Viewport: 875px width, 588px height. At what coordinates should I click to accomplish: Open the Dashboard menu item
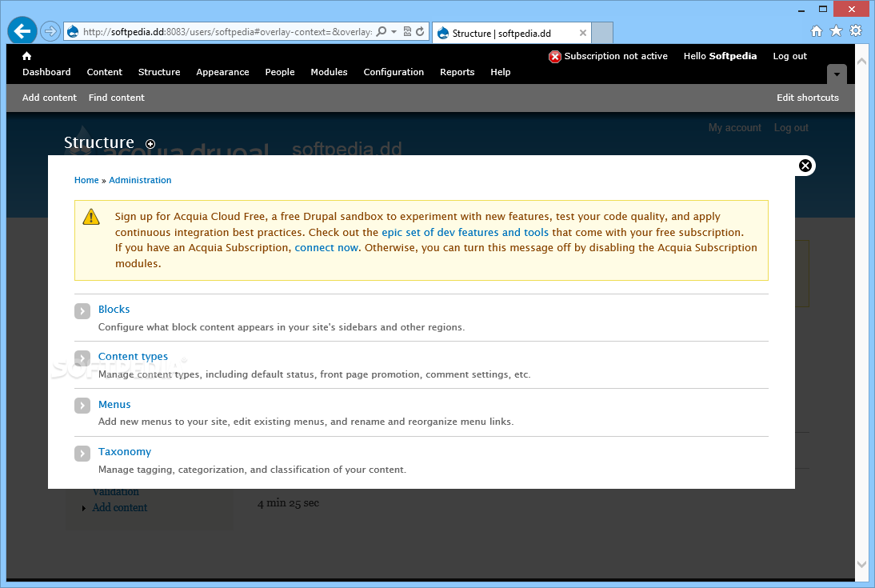click(46, 72)
